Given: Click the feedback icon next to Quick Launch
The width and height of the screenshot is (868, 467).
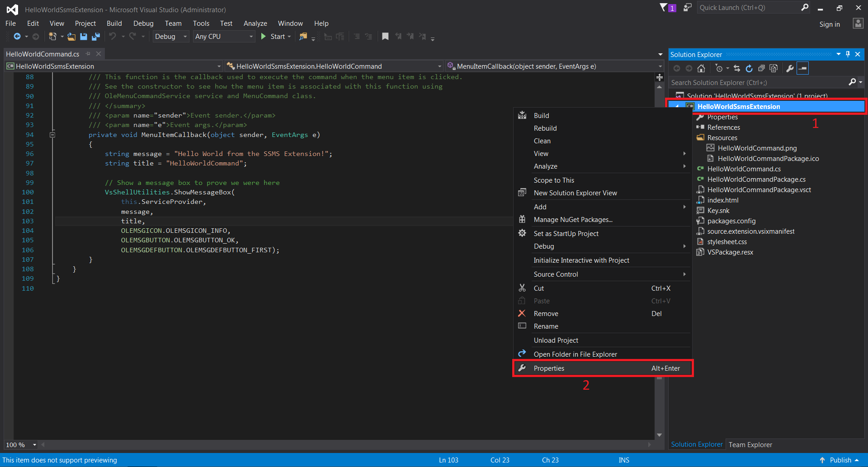Looking at the screenshot, I should [x=687, y=8].
